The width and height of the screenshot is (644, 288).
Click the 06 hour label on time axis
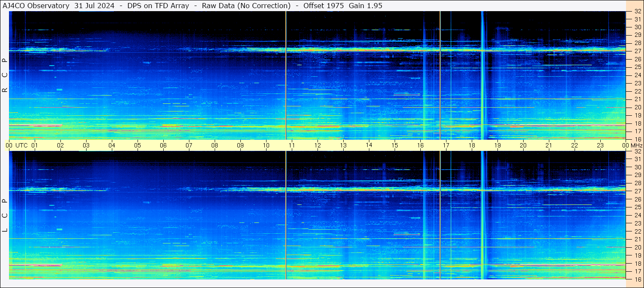(163, 145)
